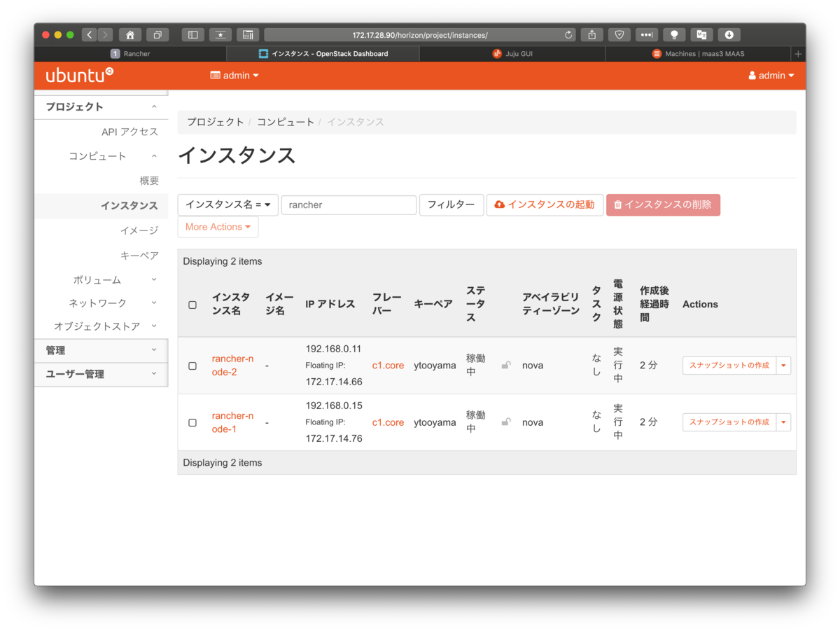Open イメージ in sidebar
The height and width of the screenshot is (631, 840).
(x=139, y=230)
